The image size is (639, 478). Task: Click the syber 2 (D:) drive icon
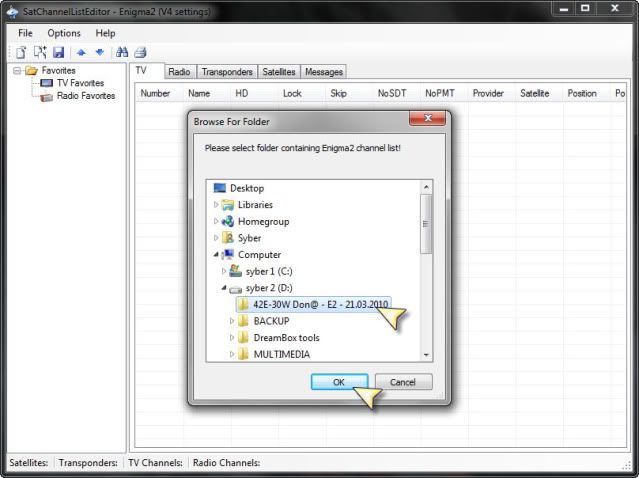pyautogui.click(x=236, y=289)
